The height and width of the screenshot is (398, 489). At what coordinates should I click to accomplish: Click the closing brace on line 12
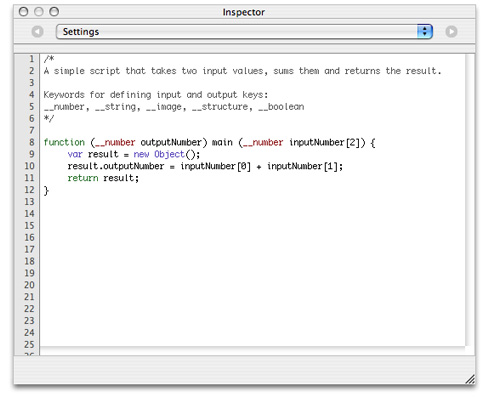pyautogui.click(x=46, y=190)
